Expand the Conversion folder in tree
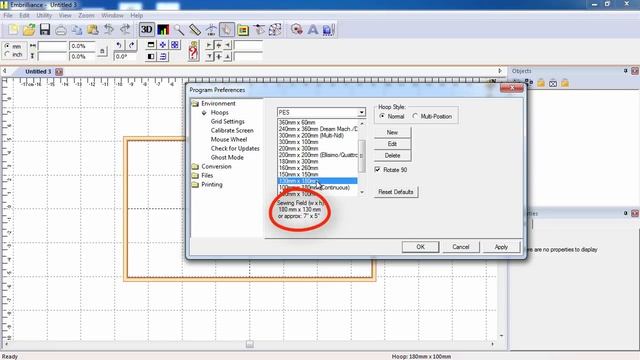This screenshot has width=640, height=360. coord(196,167)
